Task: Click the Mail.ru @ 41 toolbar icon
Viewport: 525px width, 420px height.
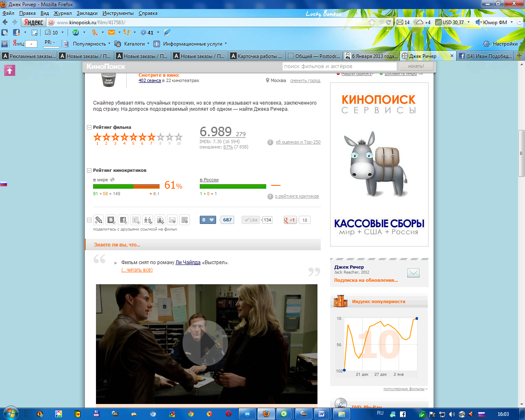Action: [147, 32]
